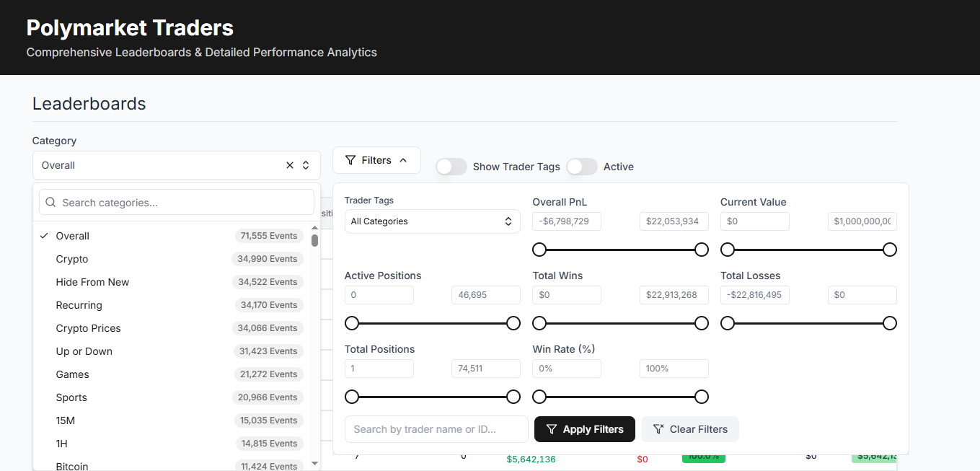Viewport: 980px width, 471px height.
Task: Focus the search by trader name field
Action: 436,429
